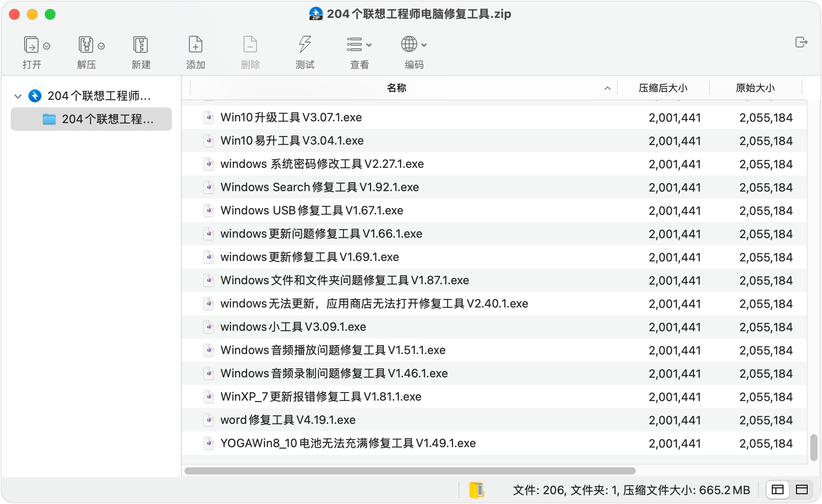Toggle the name column sort order

608,88
